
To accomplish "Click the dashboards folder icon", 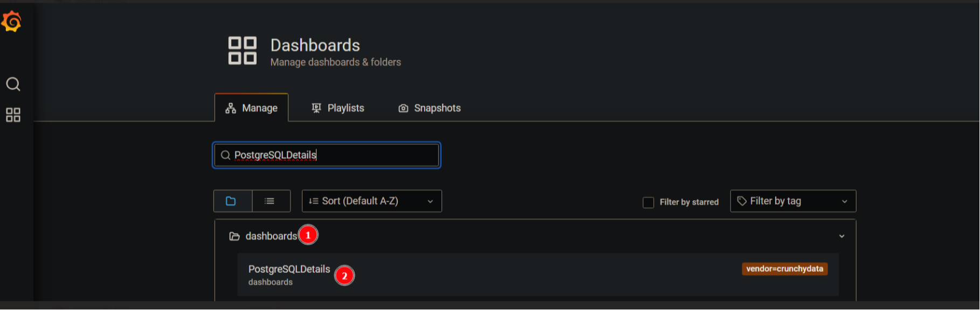I will (234, 236).
